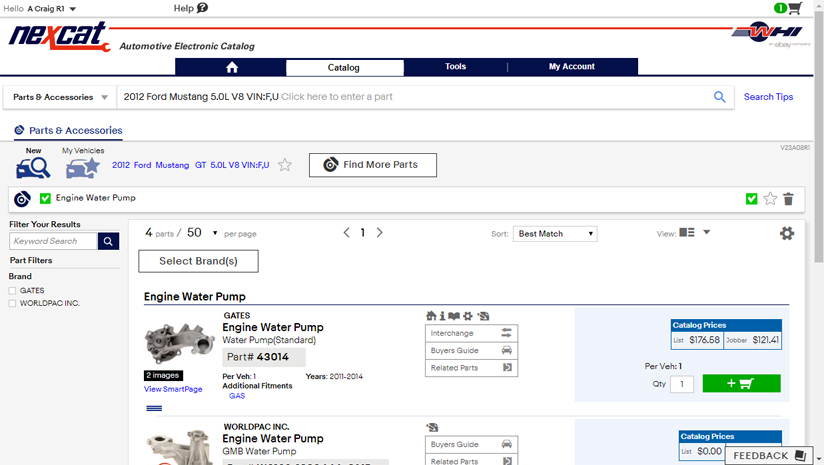Favorite the 2012 Ford Mustang vehicle star

pos(285,165)
